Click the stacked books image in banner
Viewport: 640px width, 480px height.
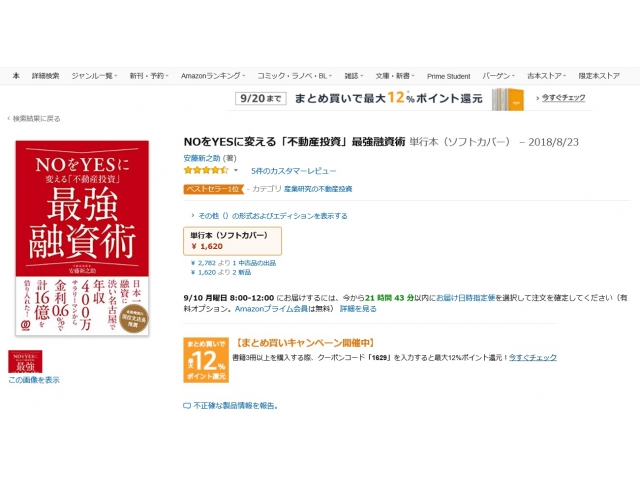click(x=508, y=99)
